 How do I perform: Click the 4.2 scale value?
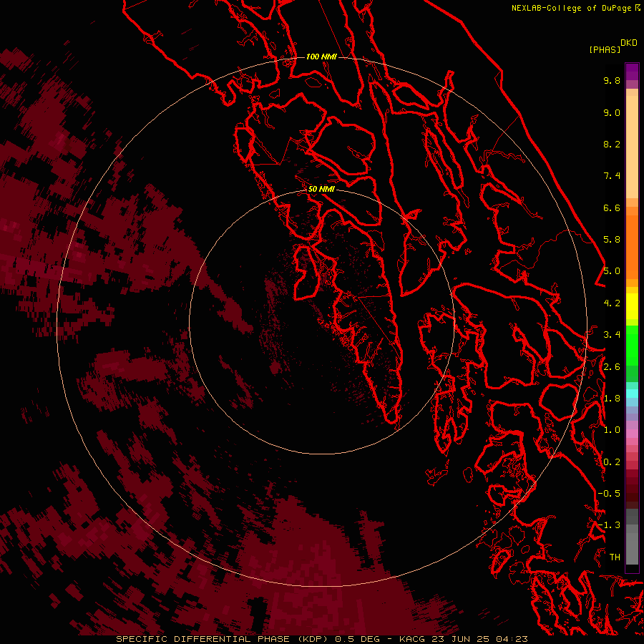[x=612, y=303]
